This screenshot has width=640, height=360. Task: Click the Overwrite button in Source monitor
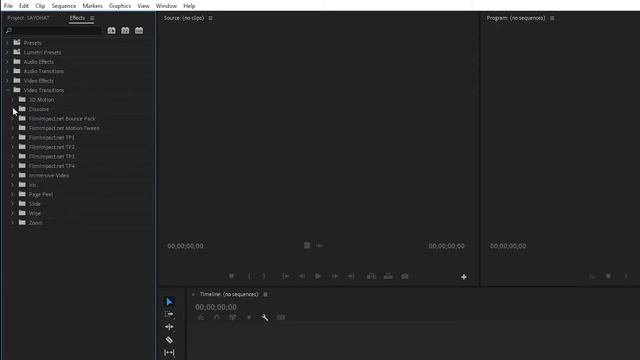click(x=388, y=276)
